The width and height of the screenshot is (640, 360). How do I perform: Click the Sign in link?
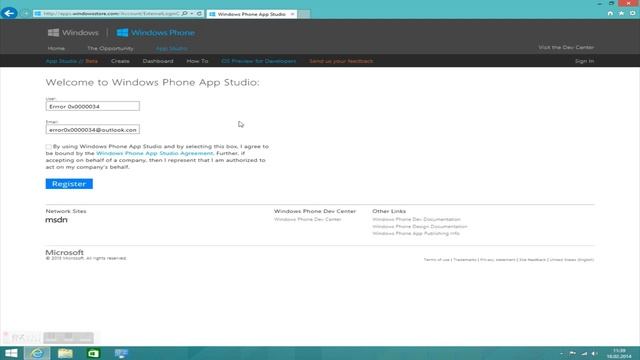coord(584,61)
